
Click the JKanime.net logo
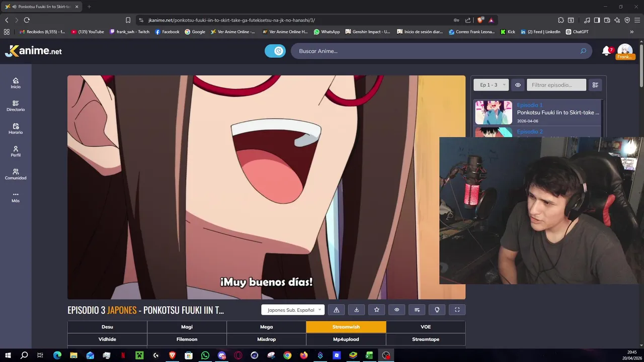point(33,51)
